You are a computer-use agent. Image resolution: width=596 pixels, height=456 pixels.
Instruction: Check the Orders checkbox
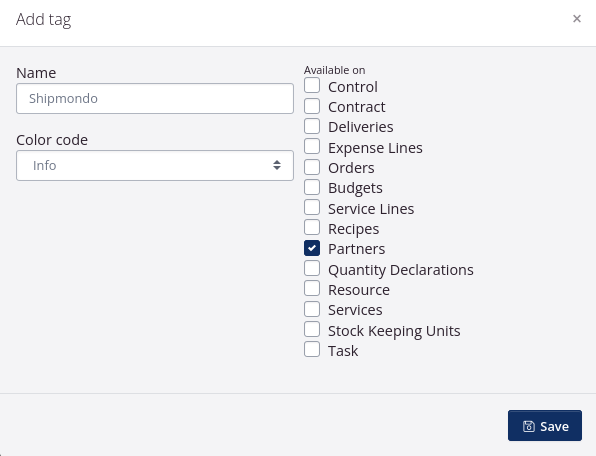[312, 166]
